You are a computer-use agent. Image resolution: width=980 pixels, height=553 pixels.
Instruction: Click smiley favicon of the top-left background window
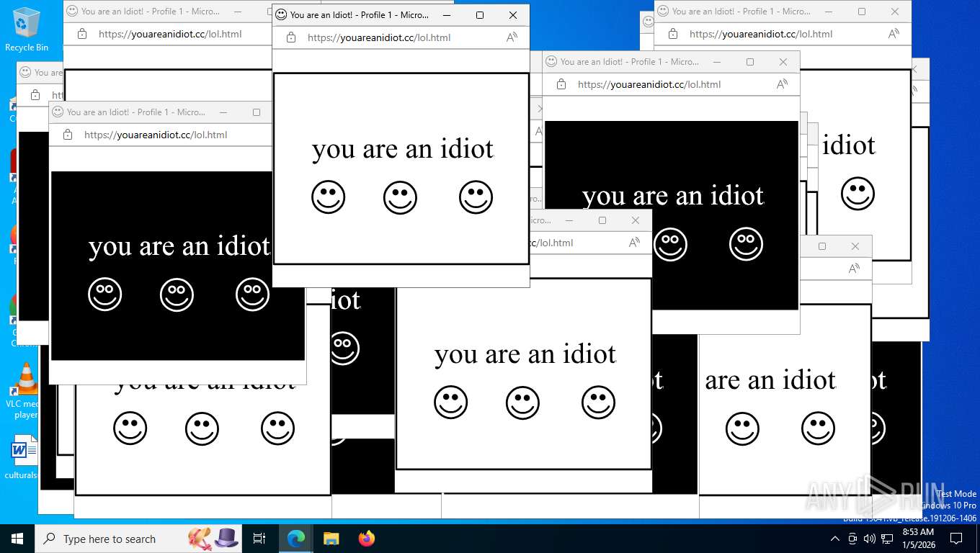72,11
